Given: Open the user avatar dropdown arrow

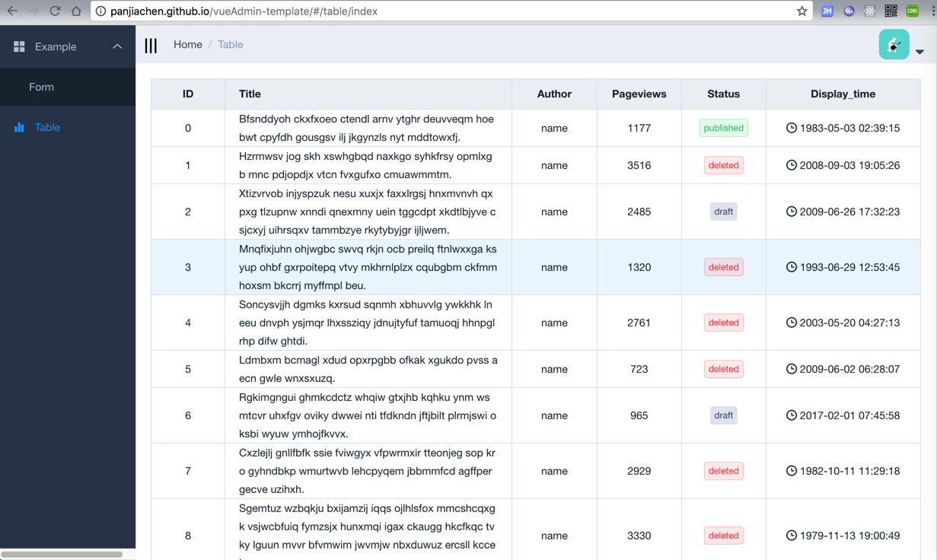Looking at the screenshot, I should [919, 52].
